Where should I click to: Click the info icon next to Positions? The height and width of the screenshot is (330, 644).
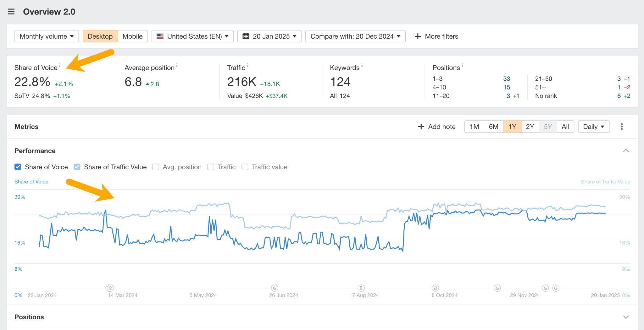click(462, 65)
